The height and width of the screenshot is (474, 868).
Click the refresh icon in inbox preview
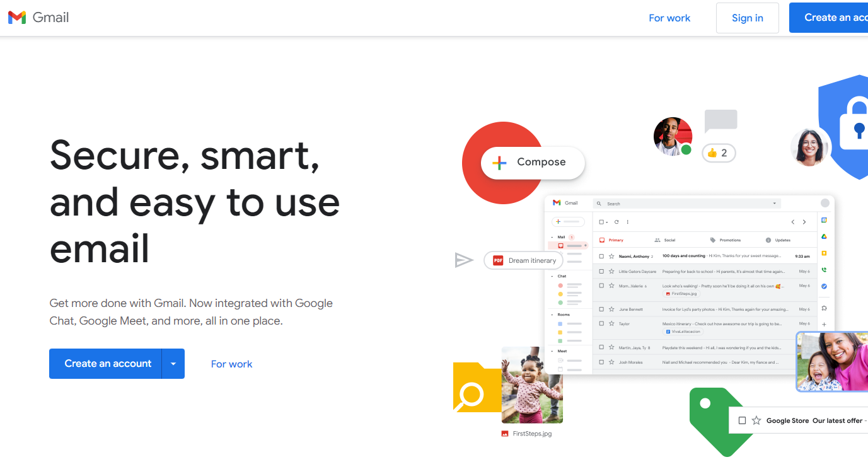tap(616, 222)
